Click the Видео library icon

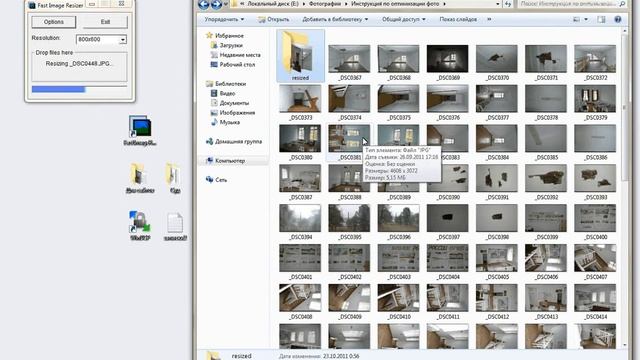pos(214,93)
